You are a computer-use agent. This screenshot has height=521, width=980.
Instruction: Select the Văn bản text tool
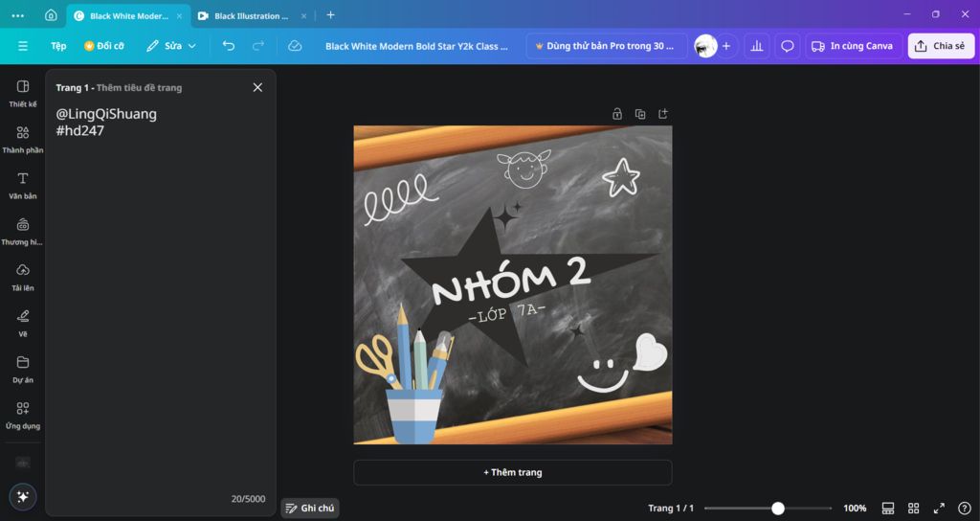(x=23, y=186)
